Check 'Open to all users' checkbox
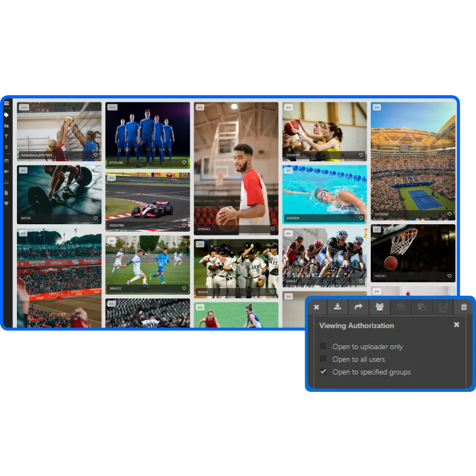The image size is (476, 476). pyautogui.click(x=323, y=359)
